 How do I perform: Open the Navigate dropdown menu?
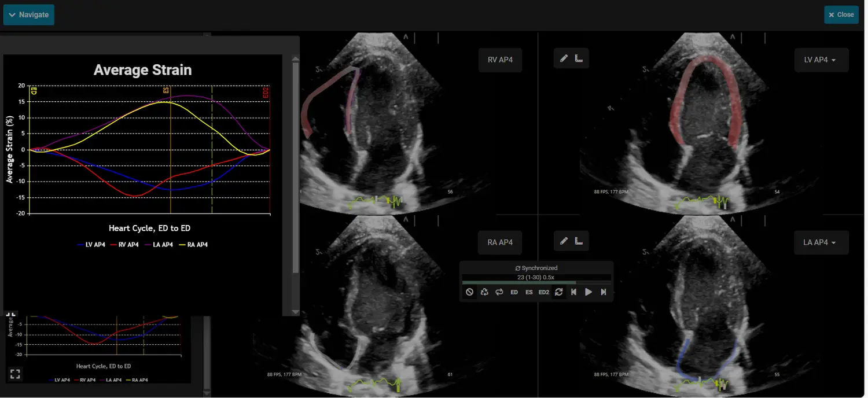pyautogui.click(x=29, y=14)
